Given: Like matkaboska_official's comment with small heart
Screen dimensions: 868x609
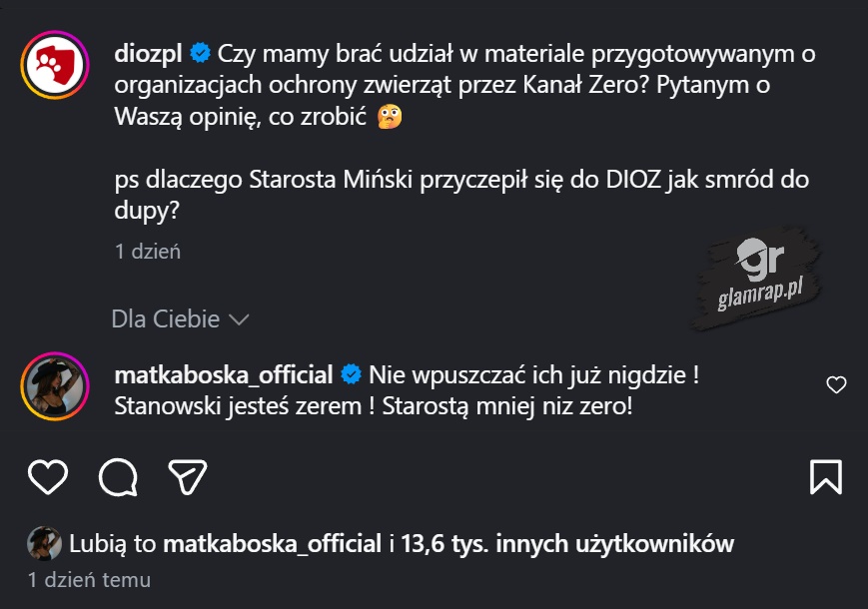Looking at the screenshot, I should (x=837, y=385).
